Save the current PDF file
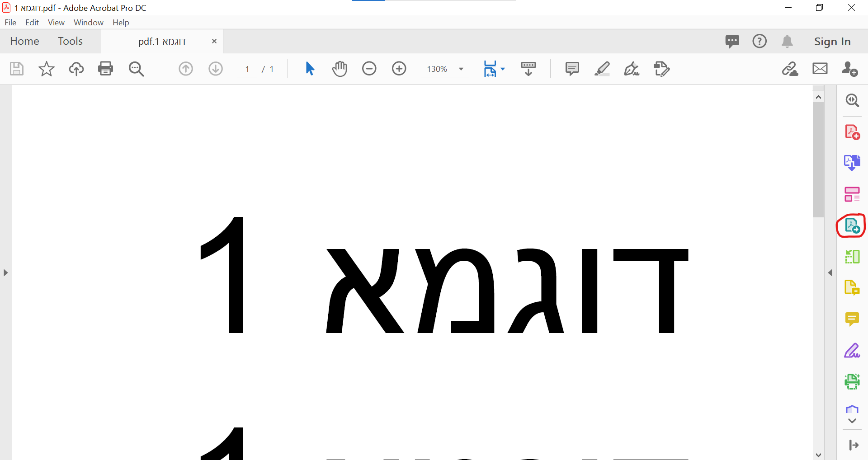 coord(16,69)
